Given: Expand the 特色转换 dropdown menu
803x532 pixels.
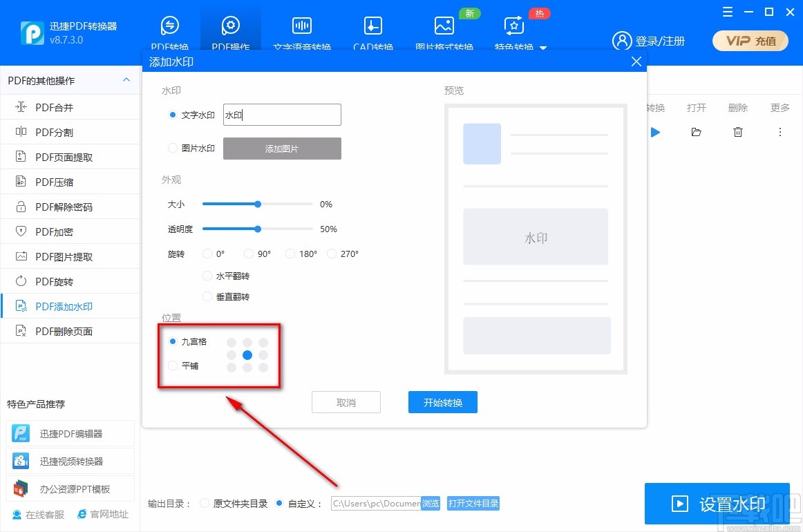Looking at the screenshot, I should pos(542,48).
